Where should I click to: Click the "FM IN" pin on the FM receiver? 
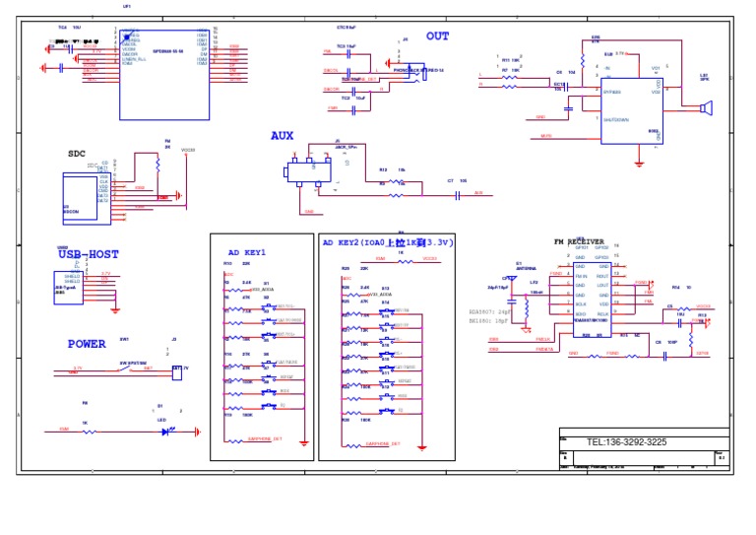581,277
